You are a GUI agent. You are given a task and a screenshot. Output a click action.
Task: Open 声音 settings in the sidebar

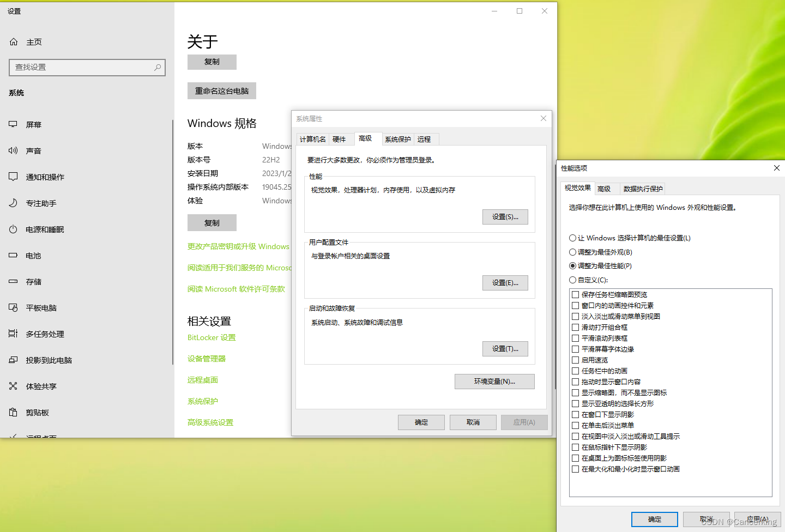(x=33, y=150)
